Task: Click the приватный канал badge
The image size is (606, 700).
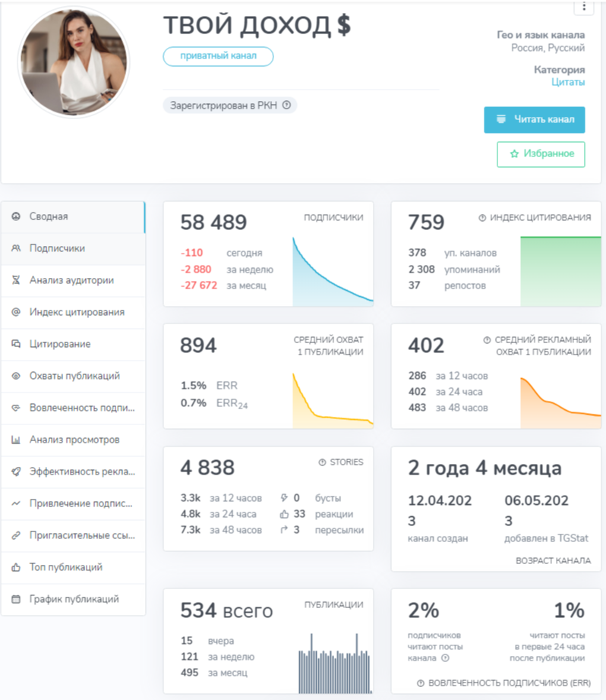Action: point(218,56)
